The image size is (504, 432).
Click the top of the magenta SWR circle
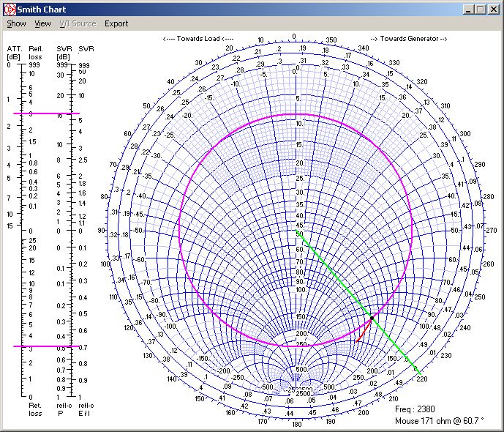click(x=296, y=114)
